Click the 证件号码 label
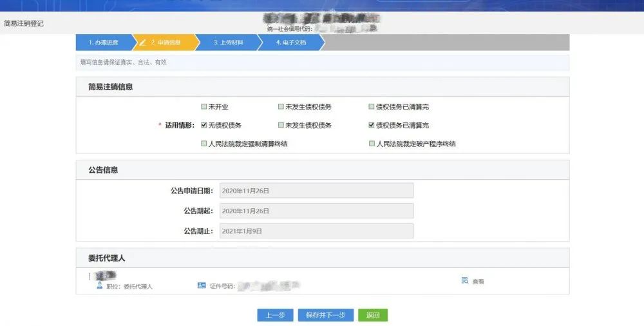 (x=222, y=286)
